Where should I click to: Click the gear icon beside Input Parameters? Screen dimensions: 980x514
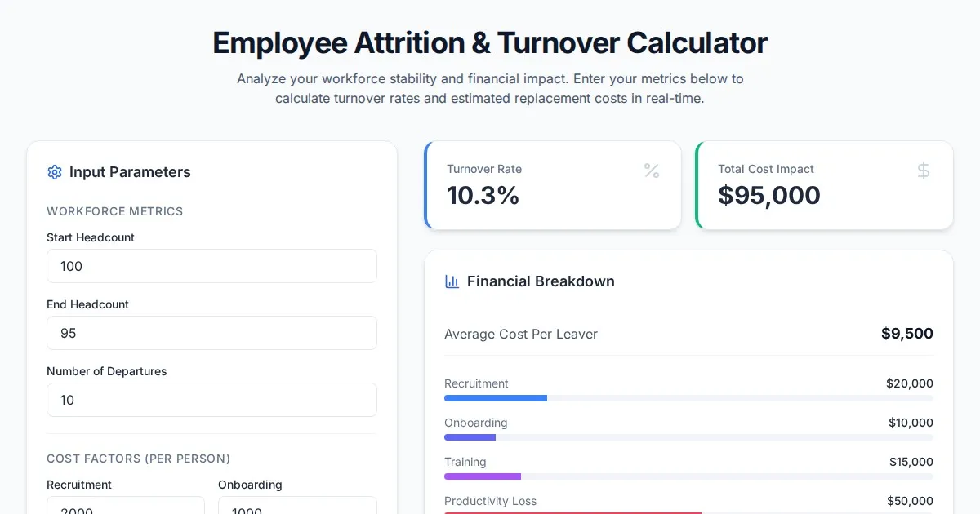pos(55,172)
